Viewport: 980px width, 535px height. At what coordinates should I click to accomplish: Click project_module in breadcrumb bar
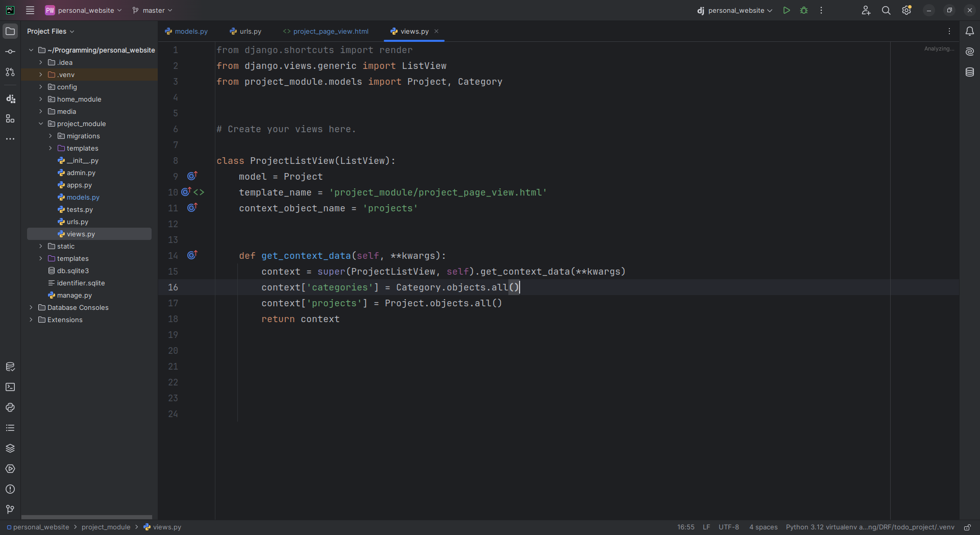[x=106, y=527]
